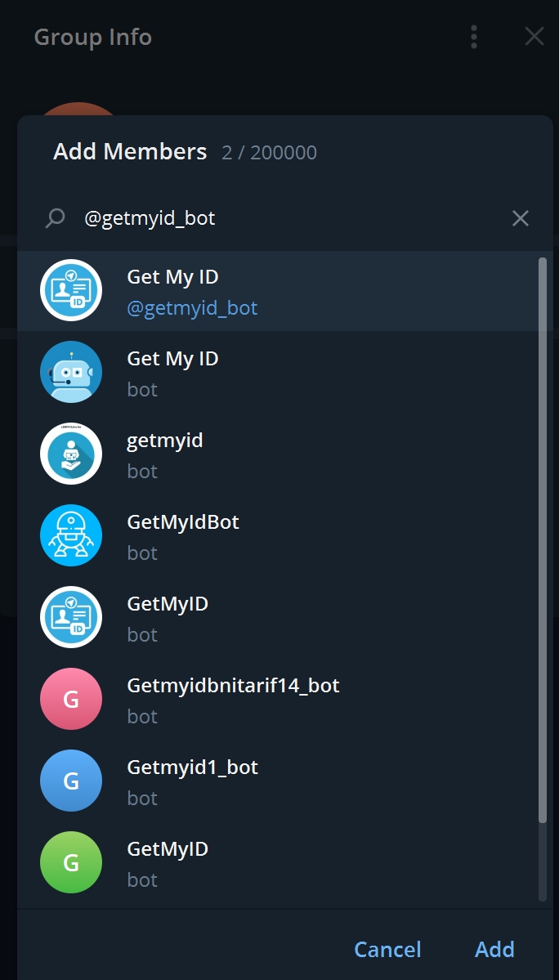Click the green G avatar
Image resolution: width=559 pixels, height=980 pixels.
[71, 862]
